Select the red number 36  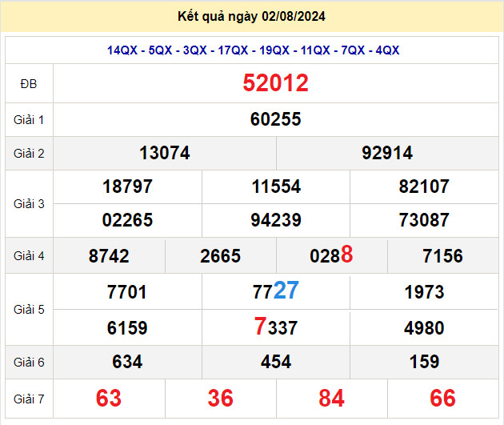[220, 398]
